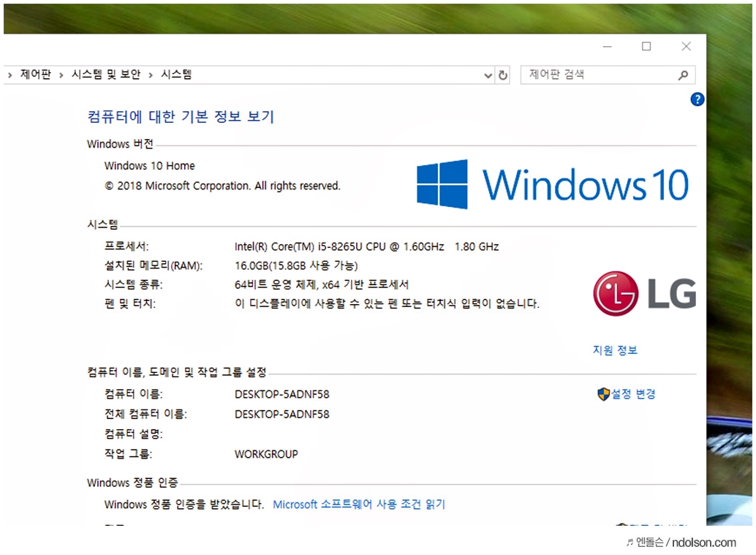The image size is (756, 555).
Task: Click the search magnifier icon
Action: (683, 75)
